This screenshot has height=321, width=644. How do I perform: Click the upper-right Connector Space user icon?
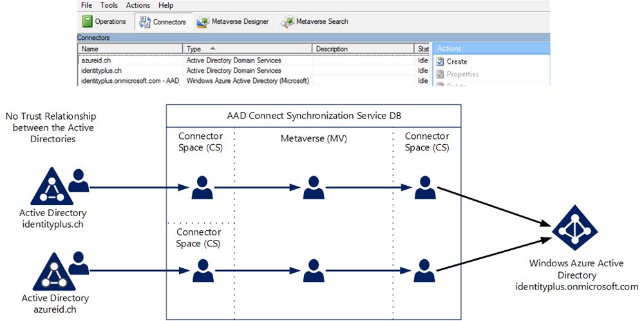[x=425, y=188]
